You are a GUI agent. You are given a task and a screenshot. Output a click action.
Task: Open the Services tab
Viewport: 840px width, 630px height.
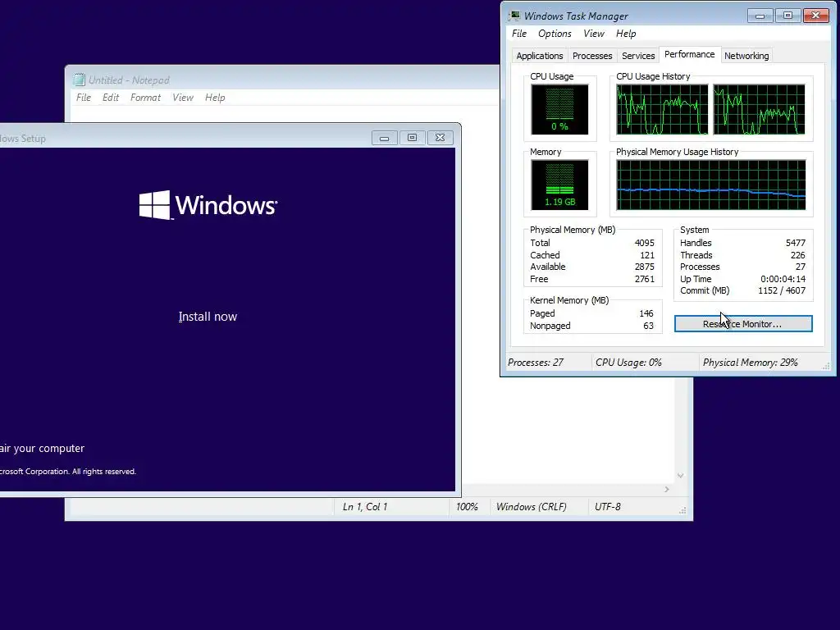[638, 56]
